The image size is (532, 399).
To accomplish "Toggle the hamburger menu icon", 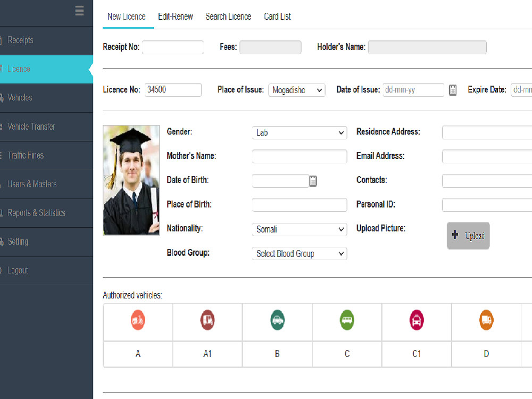I will point(79,11).
